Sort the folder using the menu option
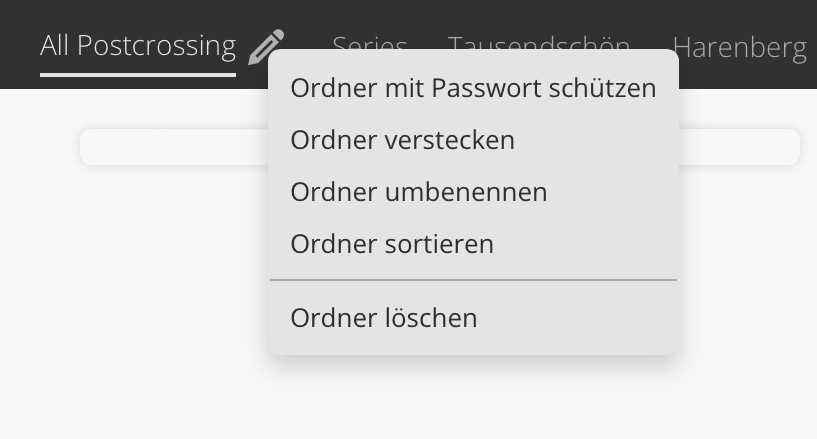The width and height of the screenshot is (817, 439). pyautogui.click(x=392, y=244)
